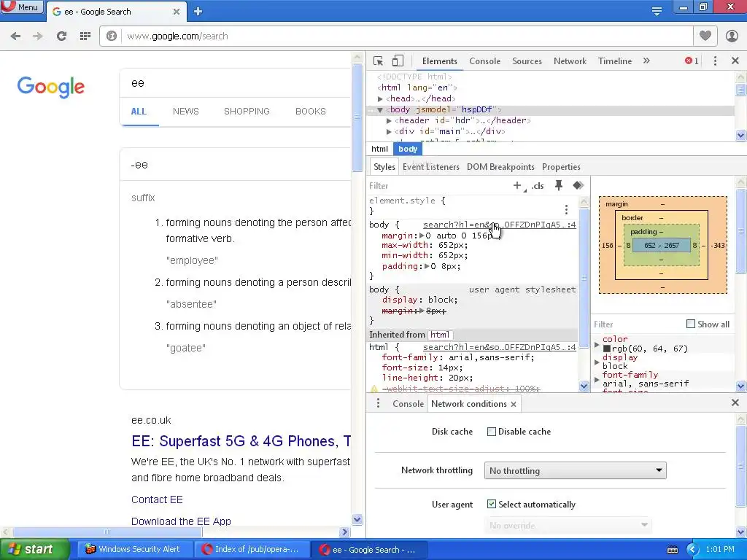This screenshot has height=560, width=747.
Task: Click the rgb(60, 64, 67) color swatch
Action: point(607,349)
